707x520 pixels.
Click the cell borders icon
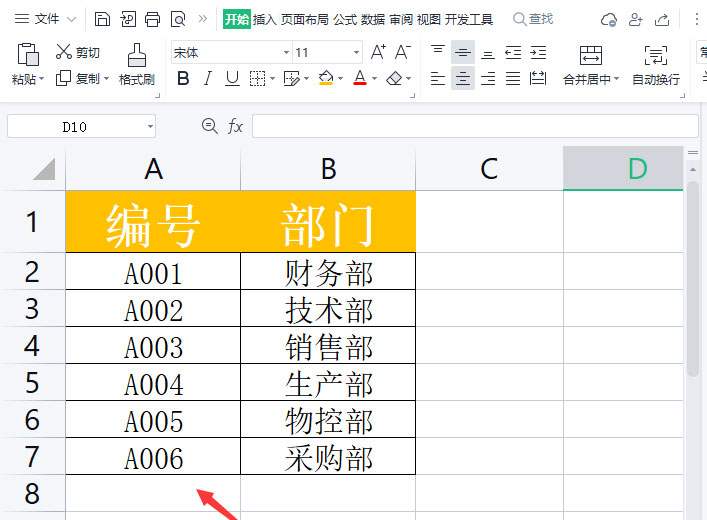257,78
